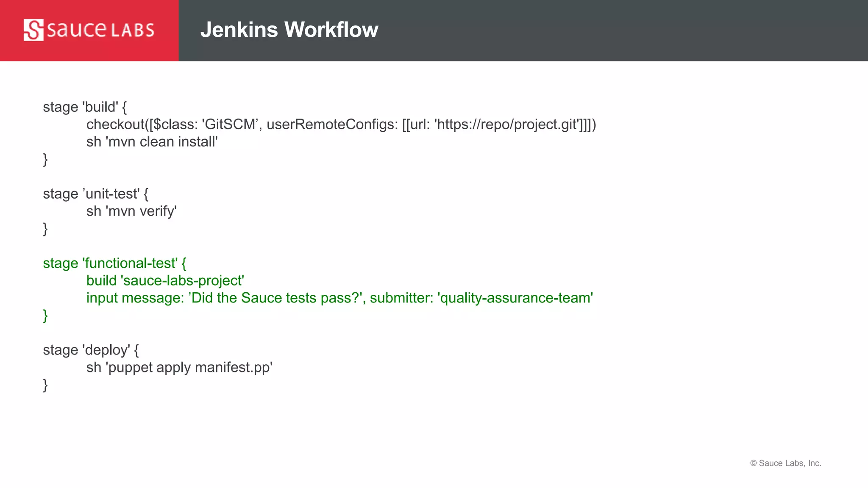Image resolution: width=868 pixels, height=488 pixels.
Task: Click the sh 'mvn verify' line
Action: pyautogui.click(x=131, y=211)
